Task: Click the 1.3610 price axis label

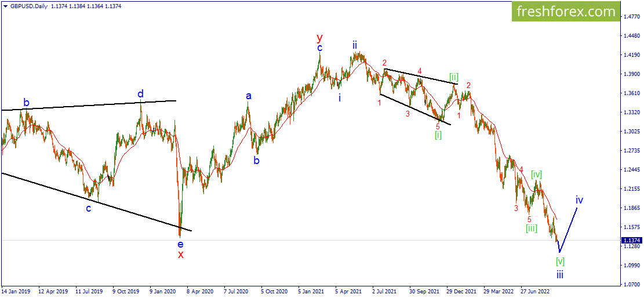Action: 632,93
